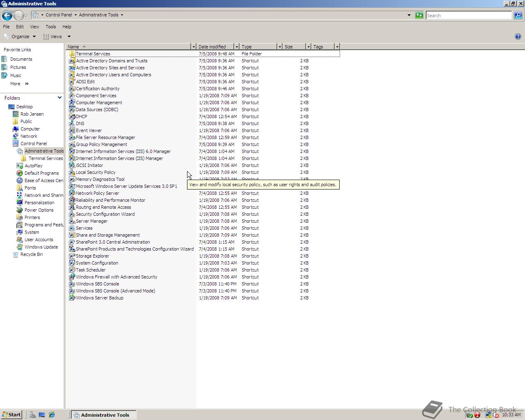Open the Name column filter dropdown
Screen dimensions: 525x420
194,47
